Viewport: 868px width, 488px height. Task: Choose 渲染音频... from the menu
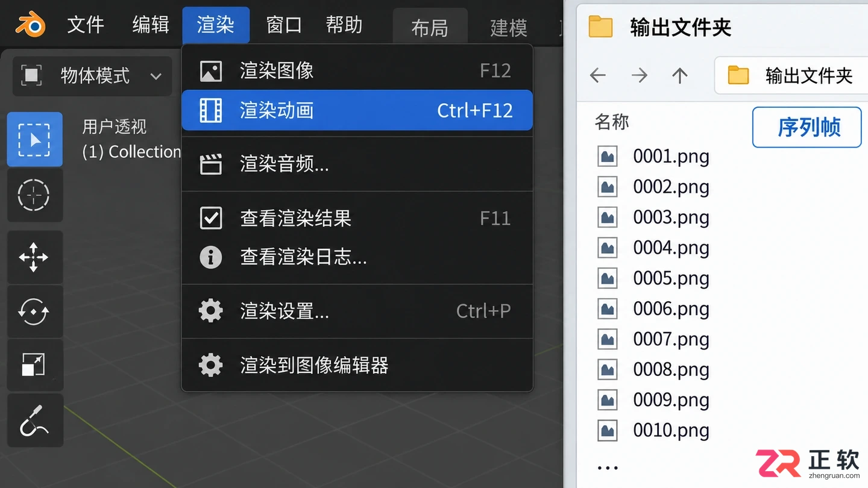[x=357, y=164]
